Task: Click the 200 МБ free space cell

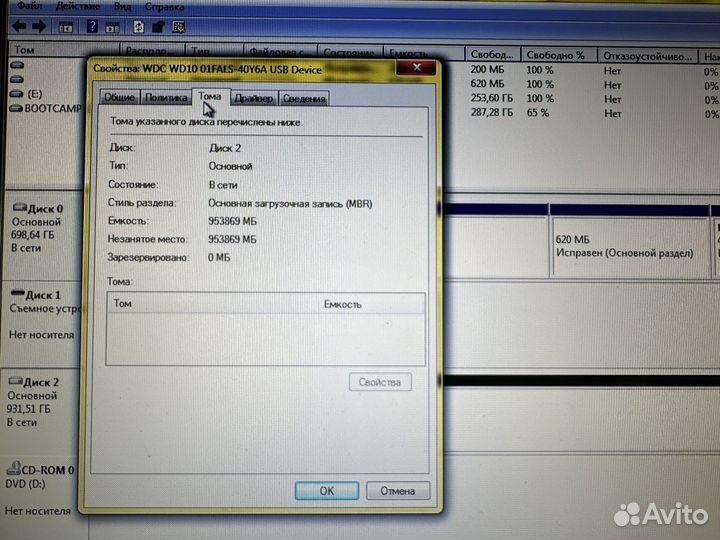Action: pos(487,70)
